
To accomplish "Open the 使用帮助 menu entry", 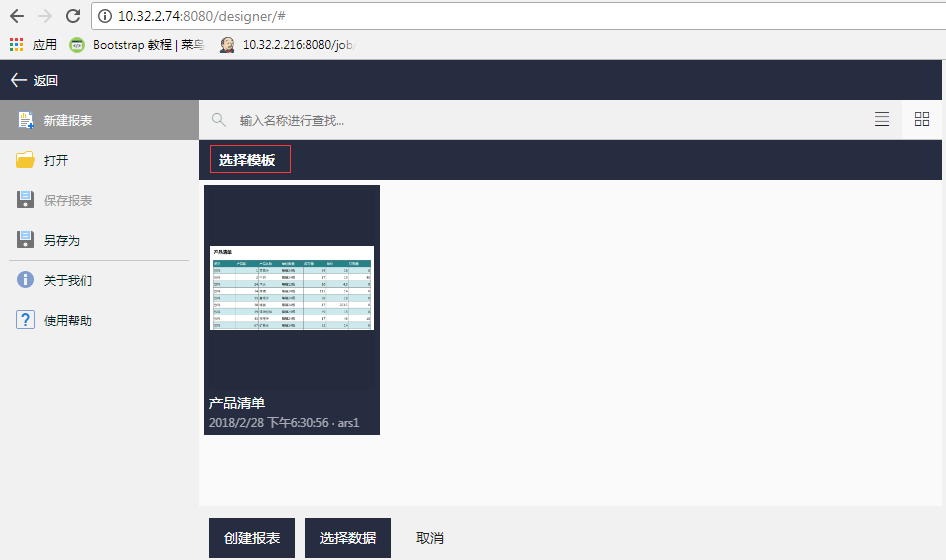I will click(x=68, y=320).
